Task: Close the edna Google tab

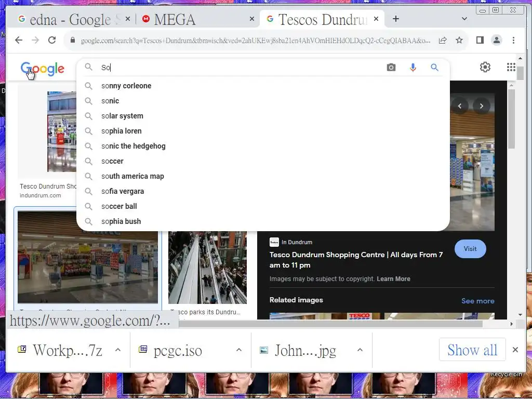Action: point(128,19)
